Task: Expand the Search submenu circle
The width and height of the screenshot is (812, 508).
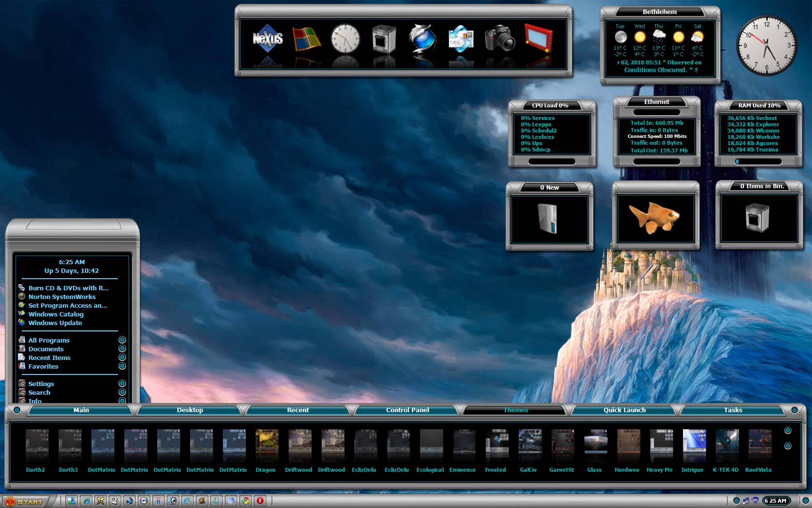Action: point(122,392)
